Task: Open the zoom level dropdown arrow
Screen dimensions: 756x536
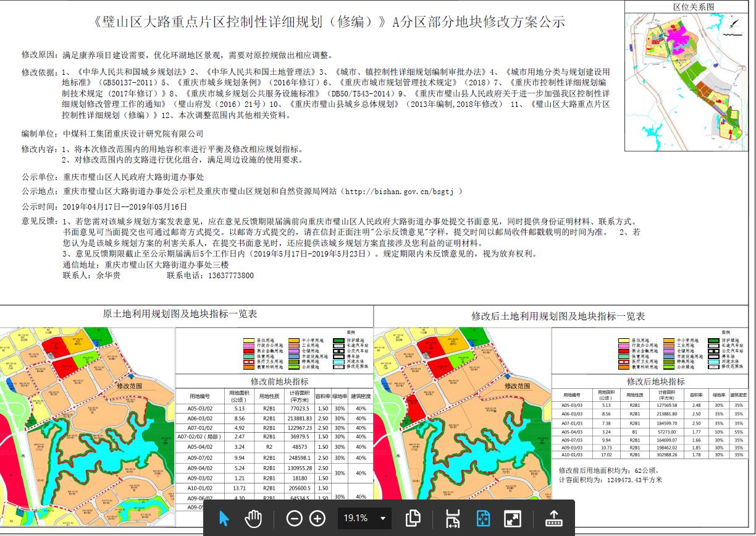Action: 384,518
